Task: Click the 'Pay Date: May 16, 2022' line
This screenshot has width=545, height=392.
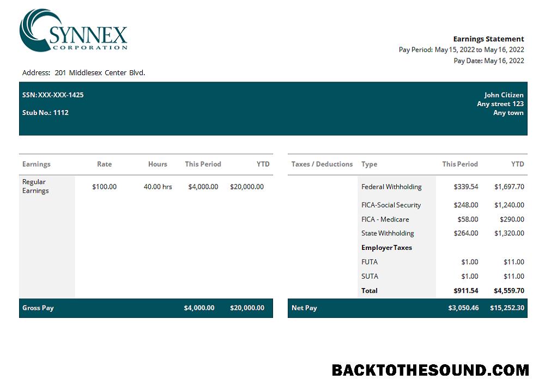Action: [489, 61]
